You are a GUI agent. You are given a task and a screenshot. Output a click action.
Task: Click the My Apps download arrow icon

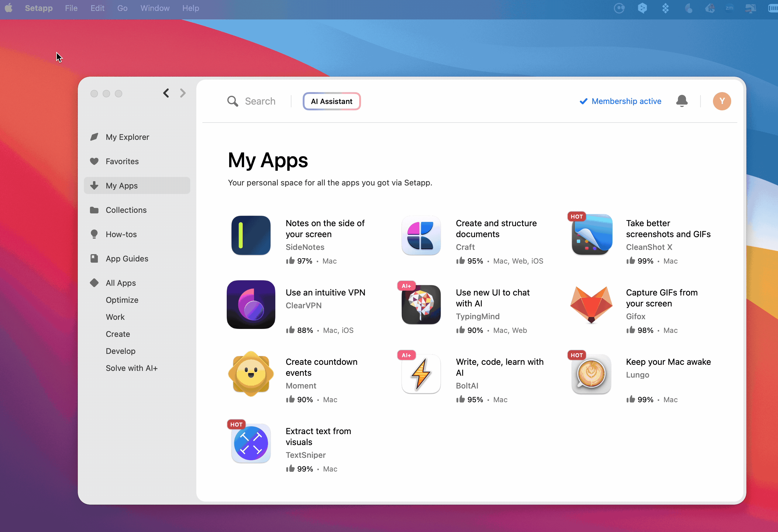click(95, 185)
